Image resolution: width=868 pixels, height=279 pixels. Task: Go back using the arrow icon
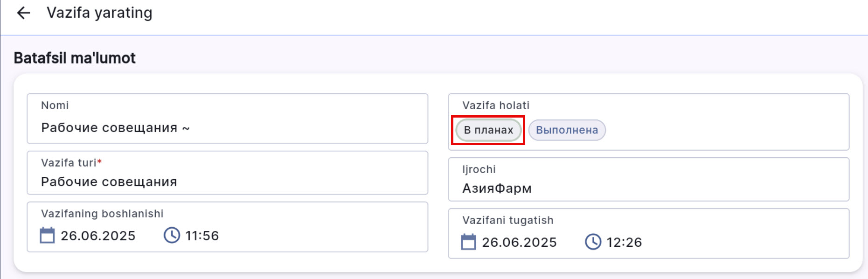click(23, 13)
